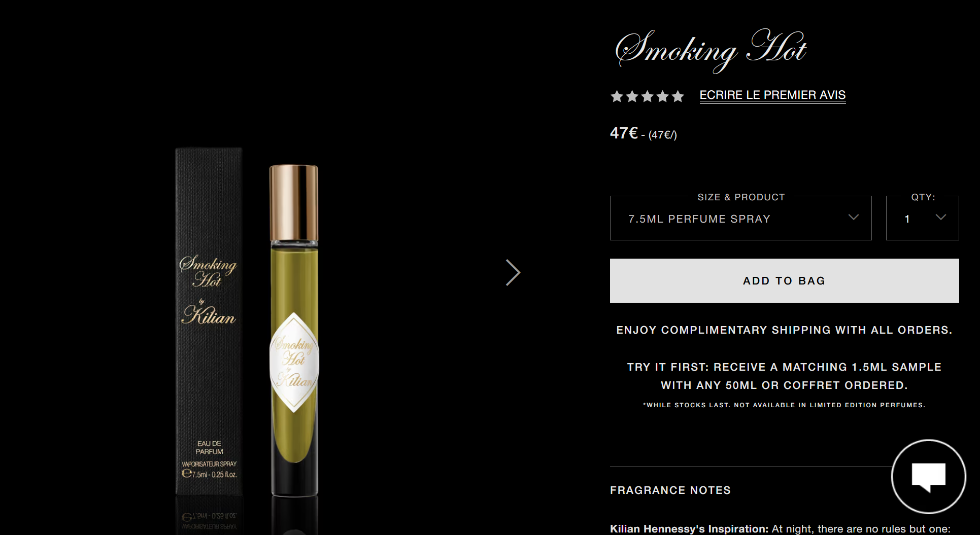Select the fifth rating star

678,96
